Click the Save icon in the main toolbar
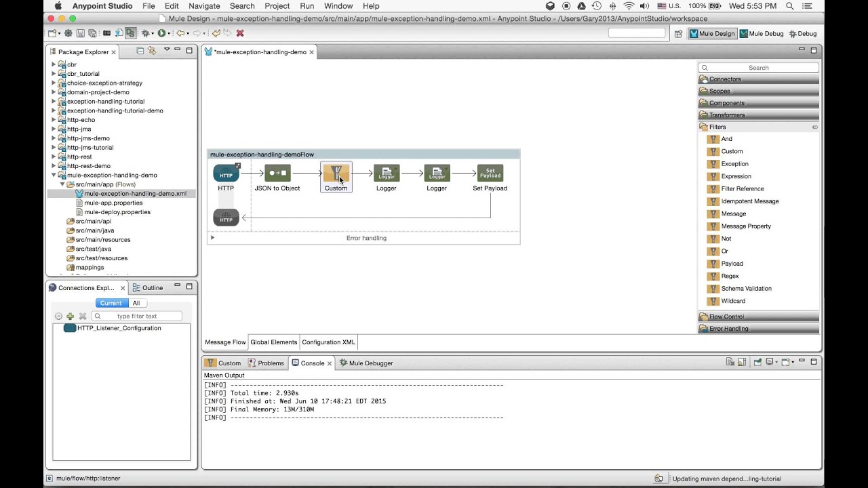 click(x=80, y=33)
